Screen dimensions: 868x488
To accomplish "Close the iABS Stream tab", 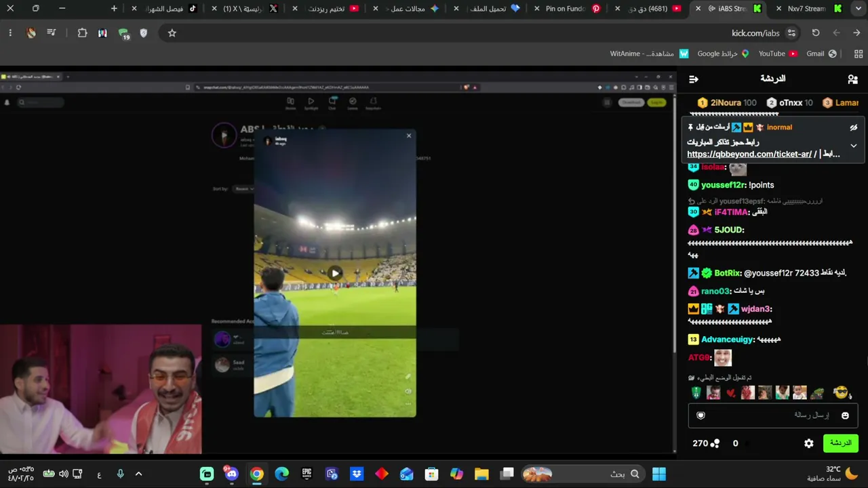I will pos(698,9).
